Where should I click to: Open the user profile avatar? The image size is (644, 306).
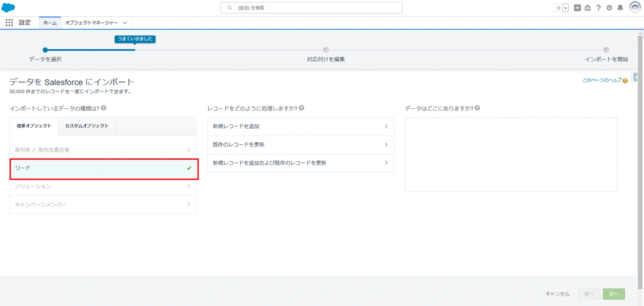tap(635, 7)
